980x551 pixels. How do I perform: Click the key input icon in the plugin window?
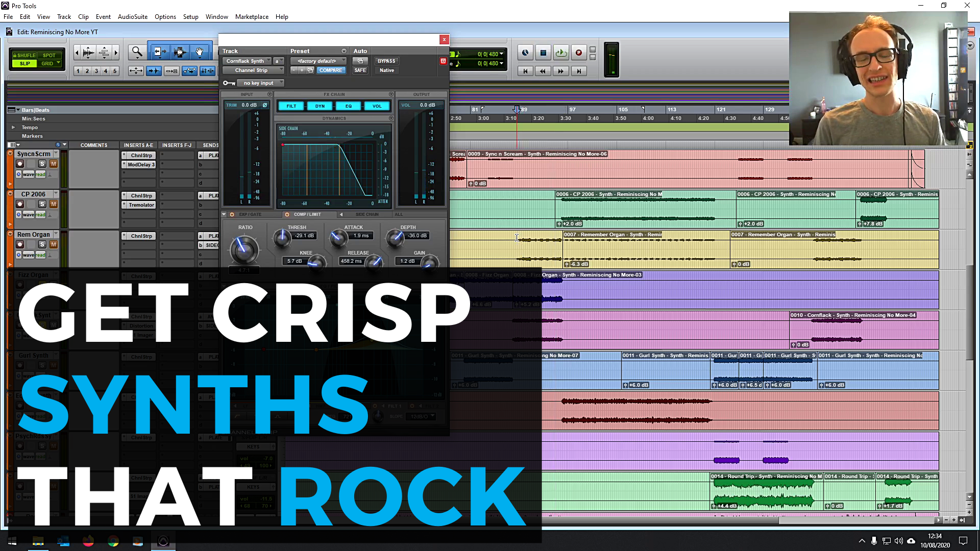229,83
